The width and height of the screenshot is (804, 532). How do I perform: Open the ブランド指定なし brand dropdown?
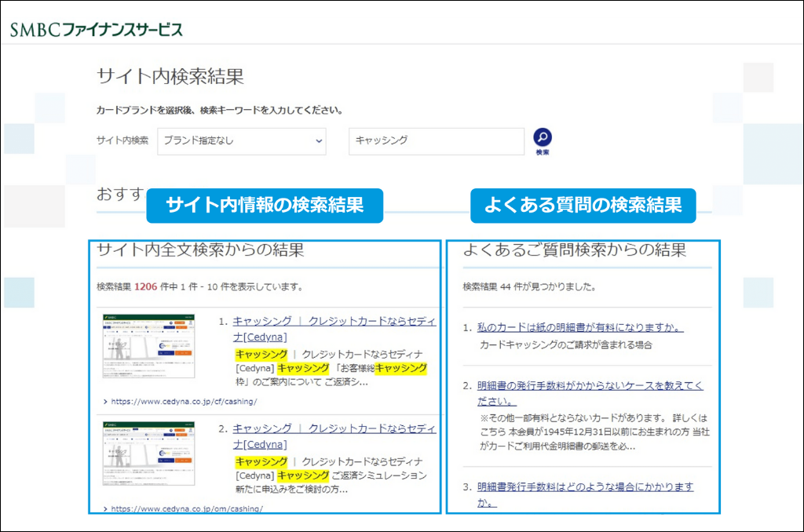click(242, 141)
